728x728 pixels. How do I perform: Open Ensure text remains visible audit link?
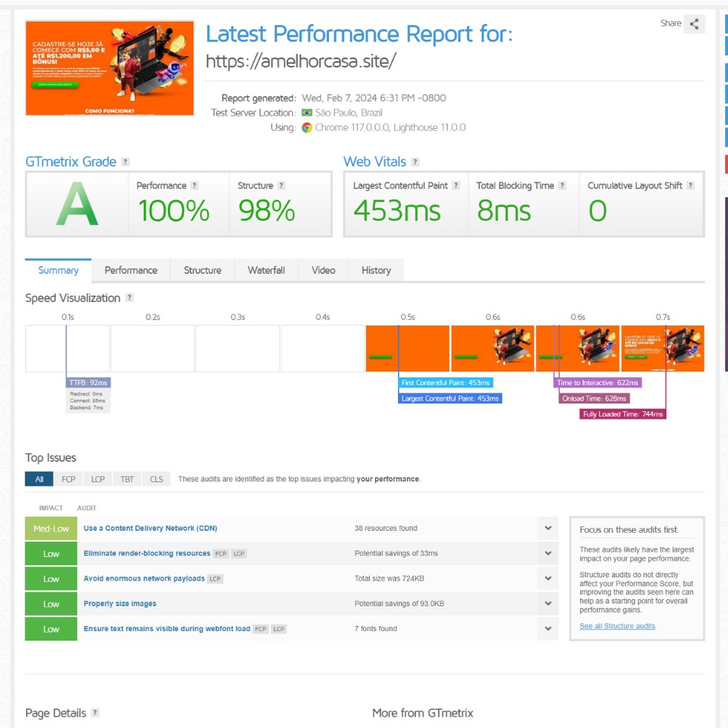coord(167,629)
